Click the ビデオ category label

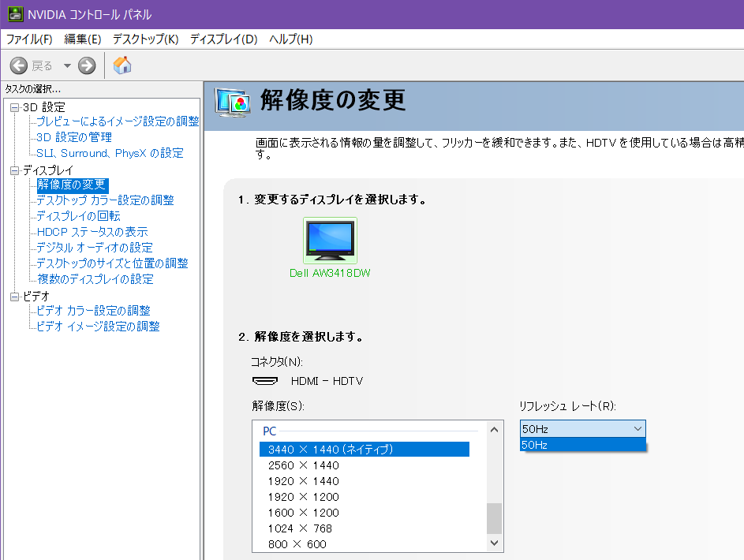pyautogui.click(x=36, y=297)
